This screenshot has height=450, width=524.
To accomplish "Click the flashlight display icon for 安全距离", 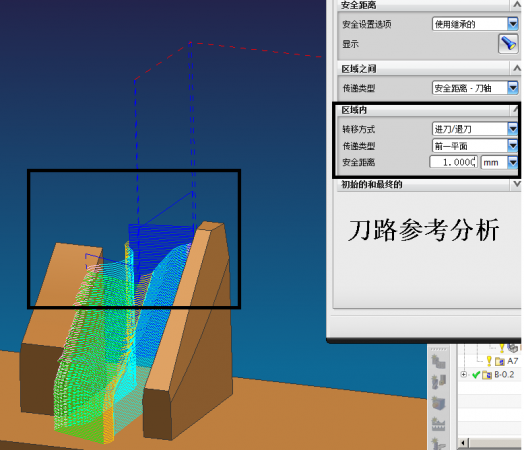I will 508,44.
